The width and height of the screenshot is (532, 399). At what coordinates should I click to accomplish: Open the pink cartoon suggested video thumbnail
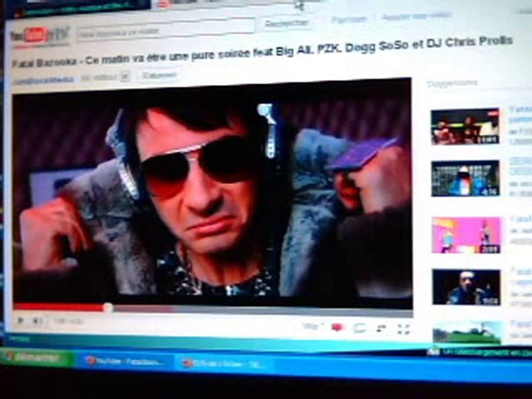[467, 235]
